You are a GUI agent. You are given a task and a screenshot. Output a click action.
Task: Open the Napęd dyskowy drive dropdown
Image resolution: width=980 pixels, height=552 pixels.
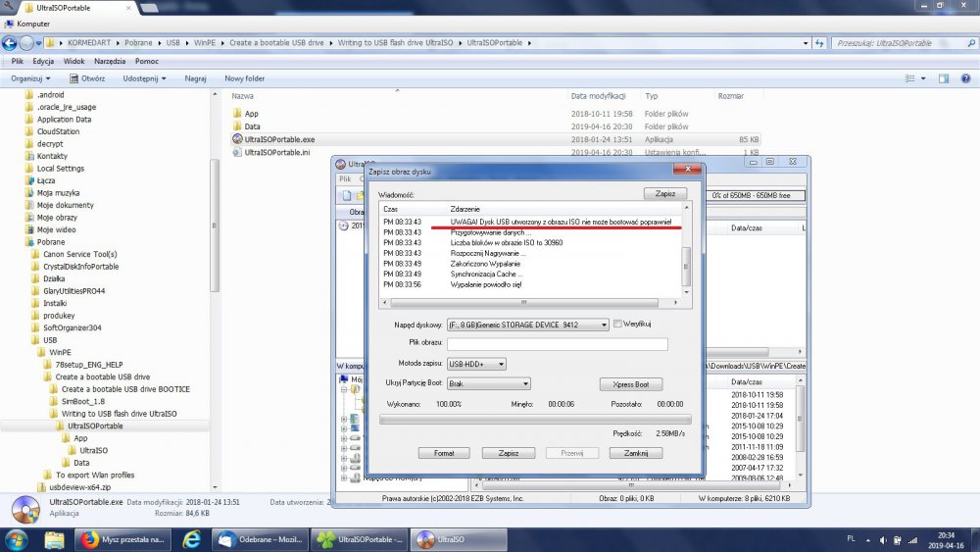tap(527, 325)
